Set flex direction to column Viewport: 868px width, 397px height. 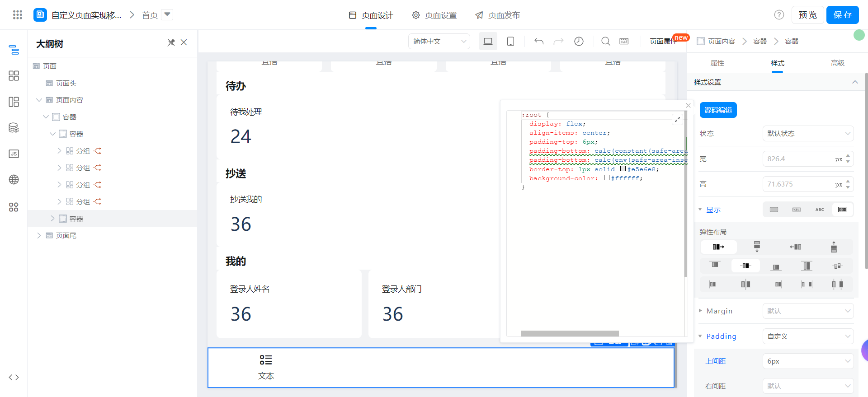757,247
